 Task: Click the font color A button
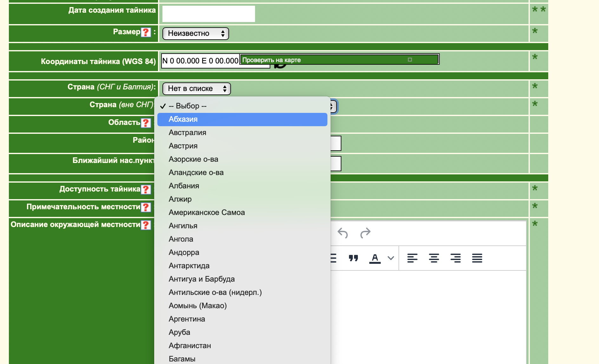pos(375,258)
